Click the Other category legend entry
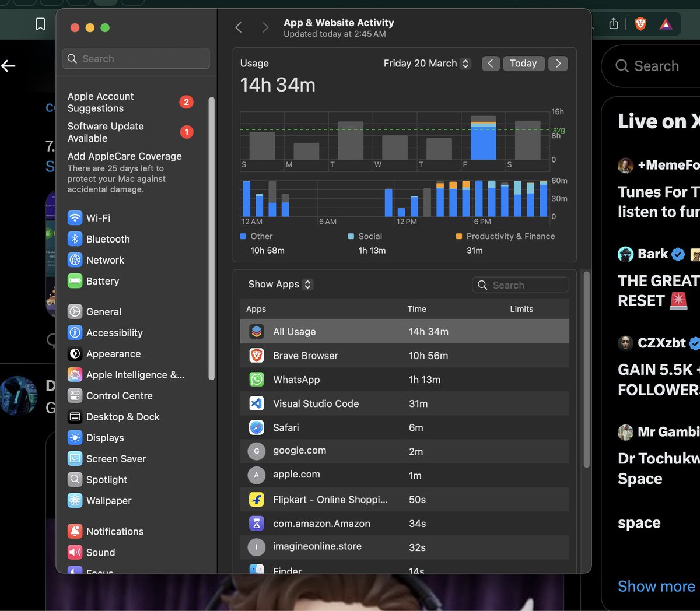Image resolution: width=700 pixels, height=611 pixels. click(262, 243)
